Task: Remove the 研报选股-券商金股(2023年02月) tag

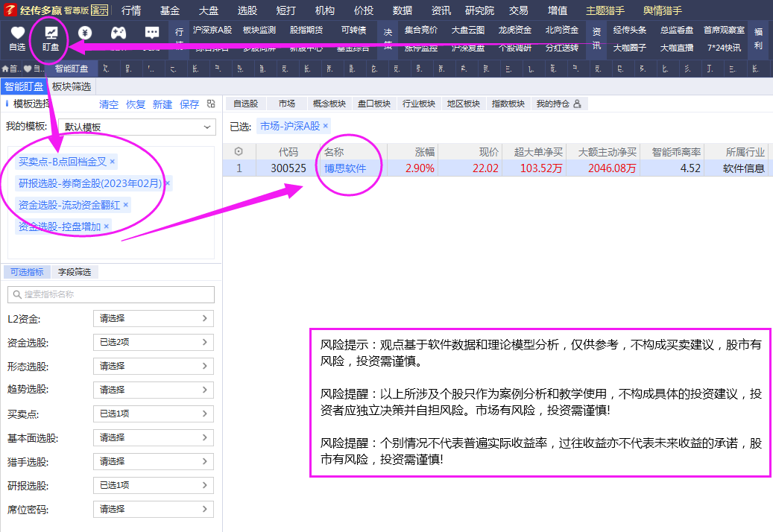Action: point(167,183)
